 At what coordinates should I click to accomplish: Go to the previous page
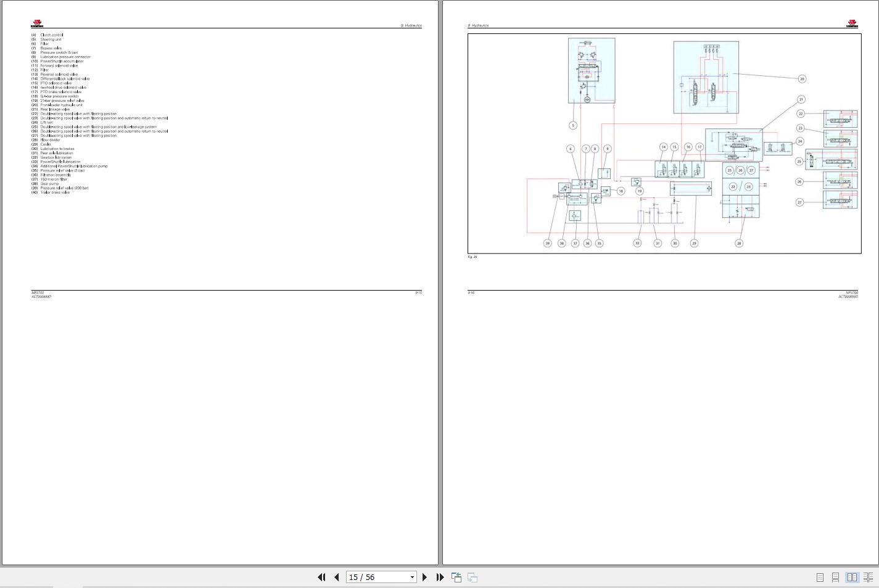337,577
